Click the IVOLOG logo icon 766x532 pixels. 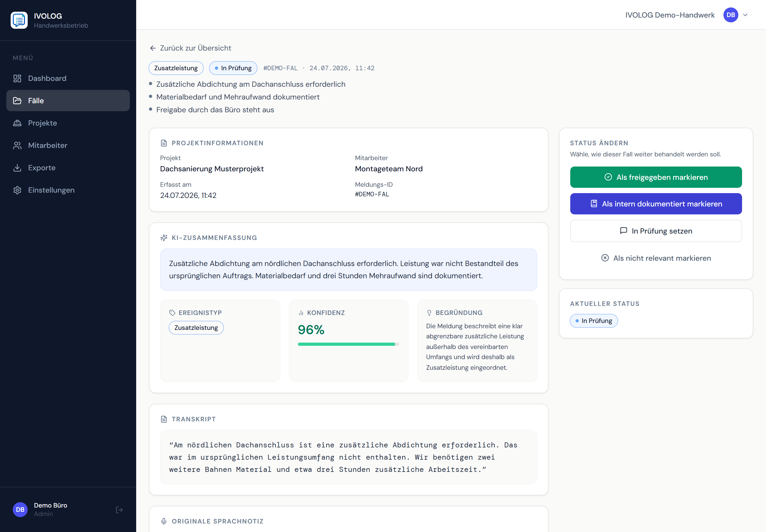coord(19,20)
